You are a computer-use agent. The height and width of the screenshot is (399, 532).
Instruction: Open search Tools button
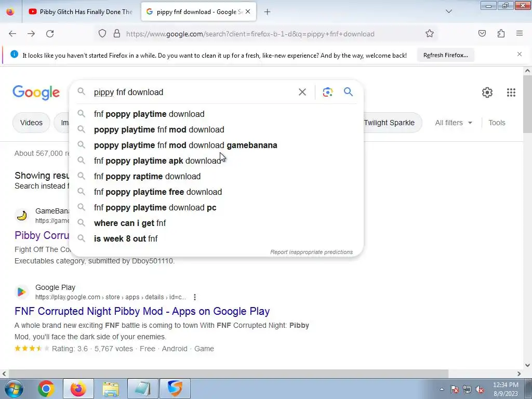point(497,123)
